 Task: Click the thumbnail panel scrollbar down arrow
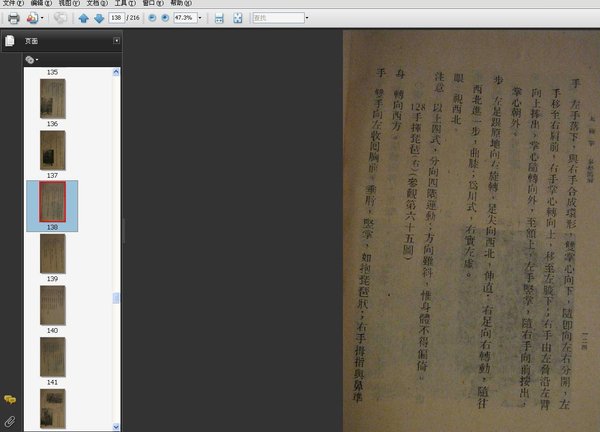(116, 427)
